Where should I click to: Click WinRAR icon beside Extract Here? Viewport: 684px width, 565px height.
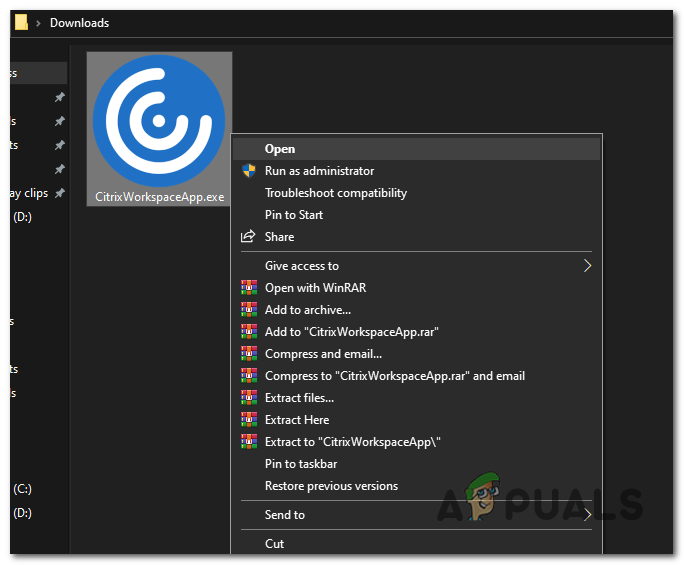click(249, 420)
